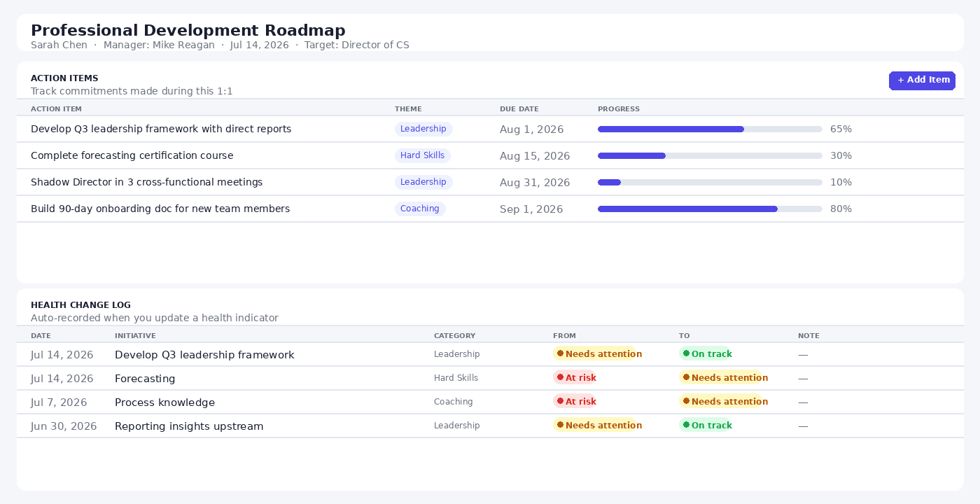Click the 10% progress value
The width and height of the screenshot is (980, 504).
click(x=841, y=183)
